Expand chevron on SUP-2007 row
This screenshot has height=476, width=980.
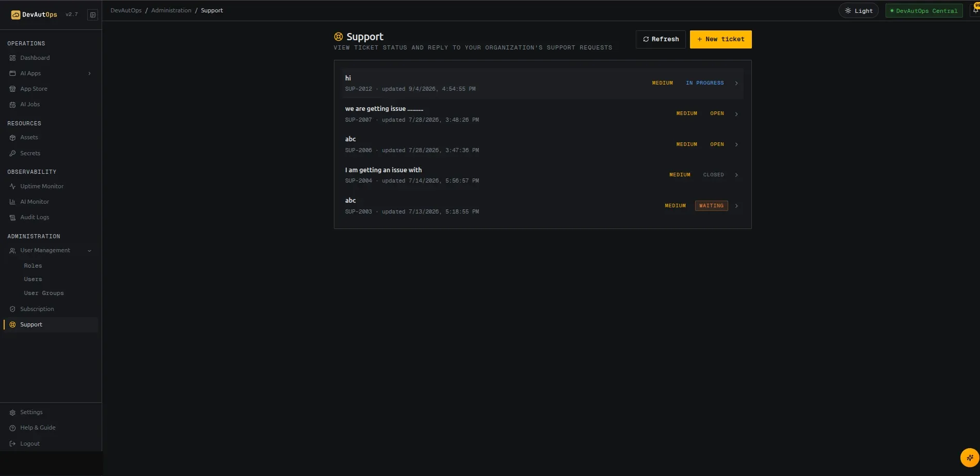(736, 114)
